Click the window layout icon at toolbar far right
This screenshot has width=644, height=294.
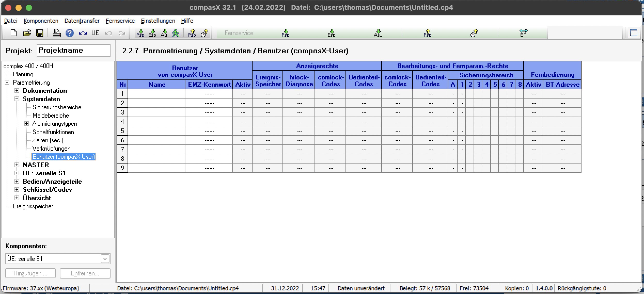(x=633, y=33)
